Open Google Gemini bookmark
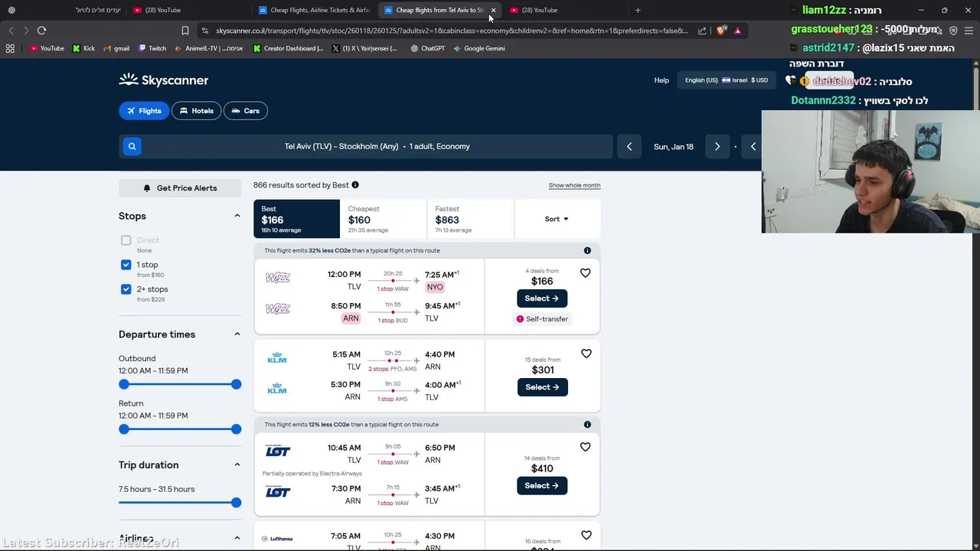 click(x=479, y=48)
